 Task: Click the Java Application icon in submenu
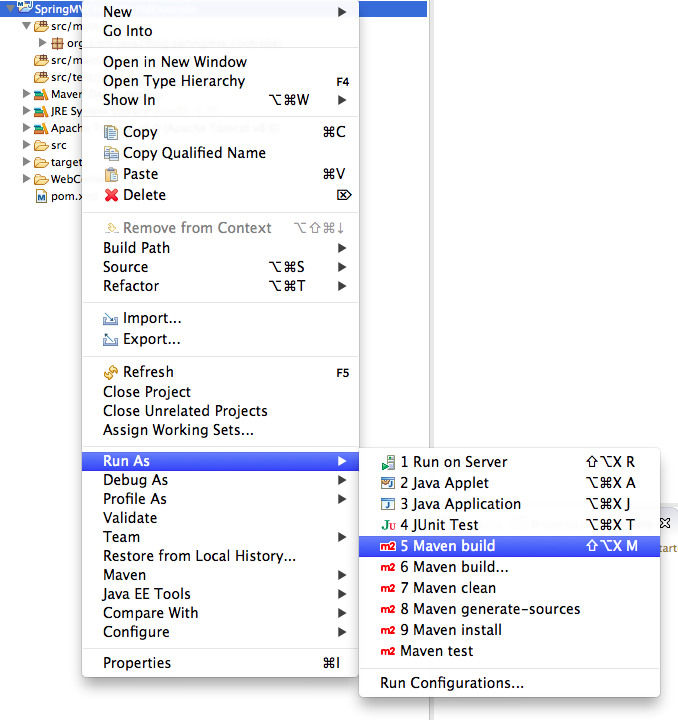click(x=388, y=505)
